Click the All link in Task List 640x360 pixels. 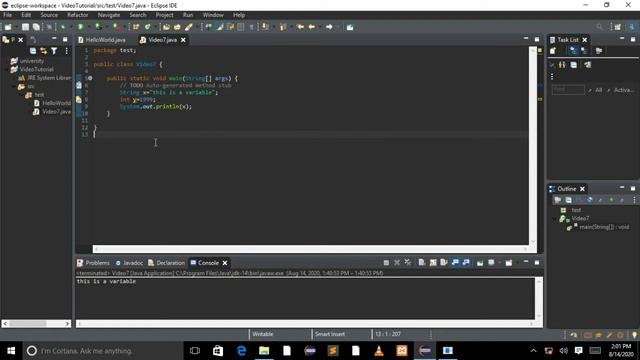598,90
